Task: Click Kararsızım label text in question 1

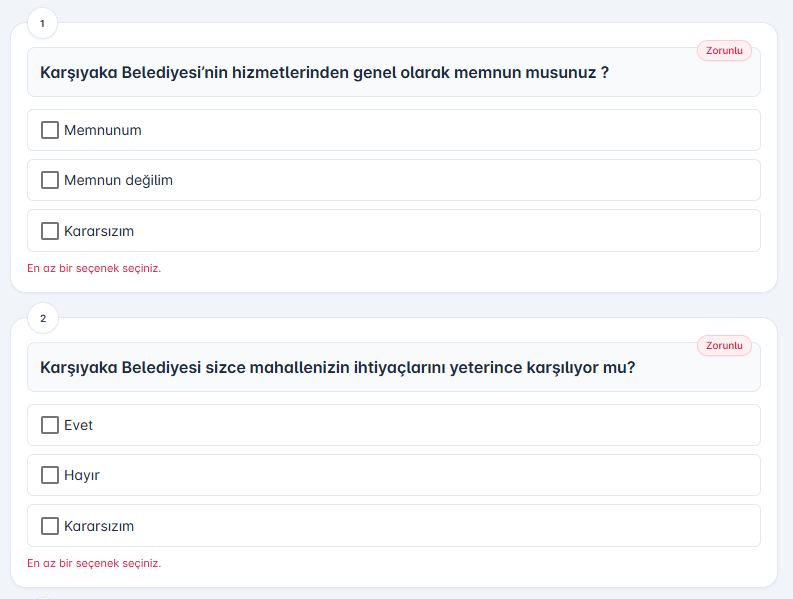Action: (99, 231)
